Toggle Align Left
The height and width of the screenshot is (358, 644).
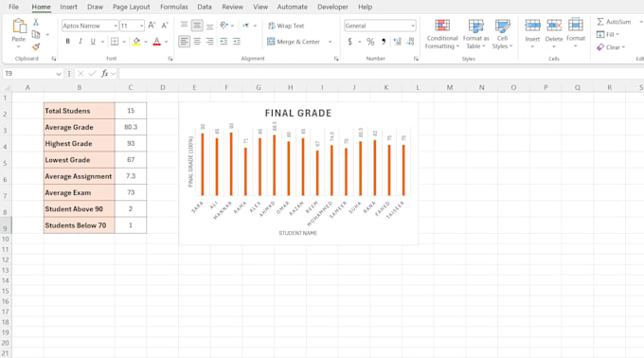[184, 41]
